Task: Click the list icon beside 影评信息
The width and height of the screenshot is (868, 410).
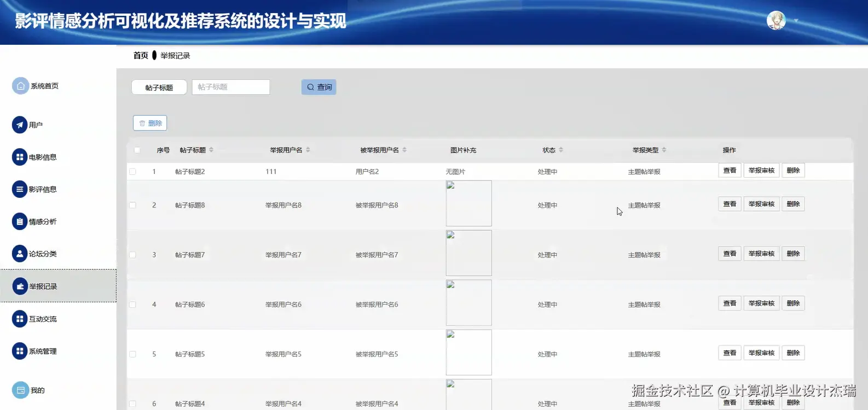Action: pos(20,189)
